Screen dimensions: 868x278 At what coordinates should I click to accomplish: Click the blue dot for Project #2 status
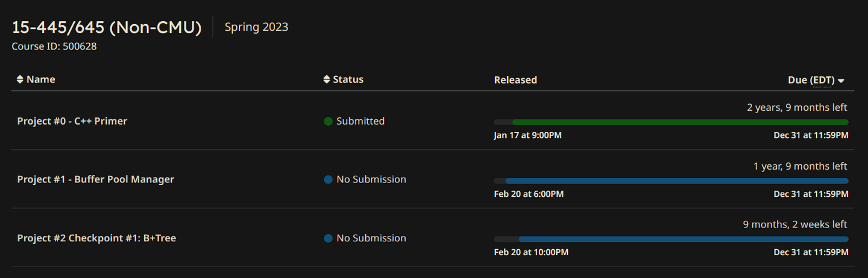(328, 238)
